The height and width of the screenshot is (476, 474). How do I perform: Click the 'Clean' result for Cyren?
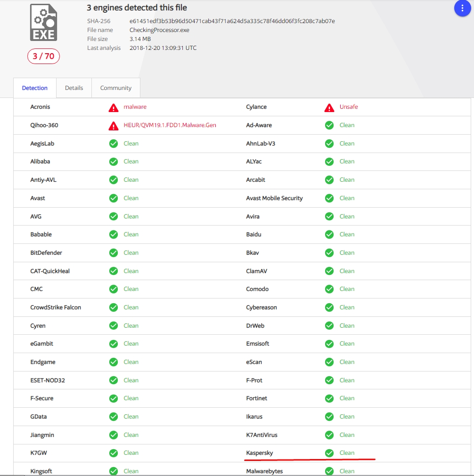point(131,325)
